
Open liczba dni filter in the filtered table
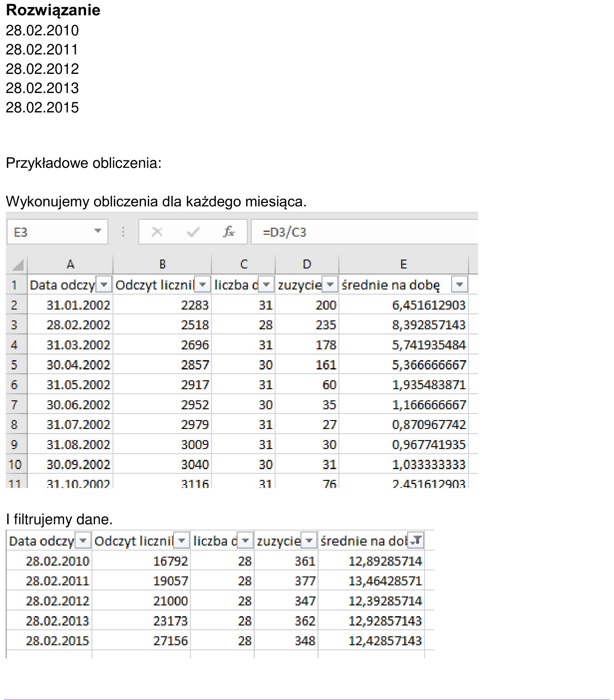pyautogui.click(x=245, y=541)
